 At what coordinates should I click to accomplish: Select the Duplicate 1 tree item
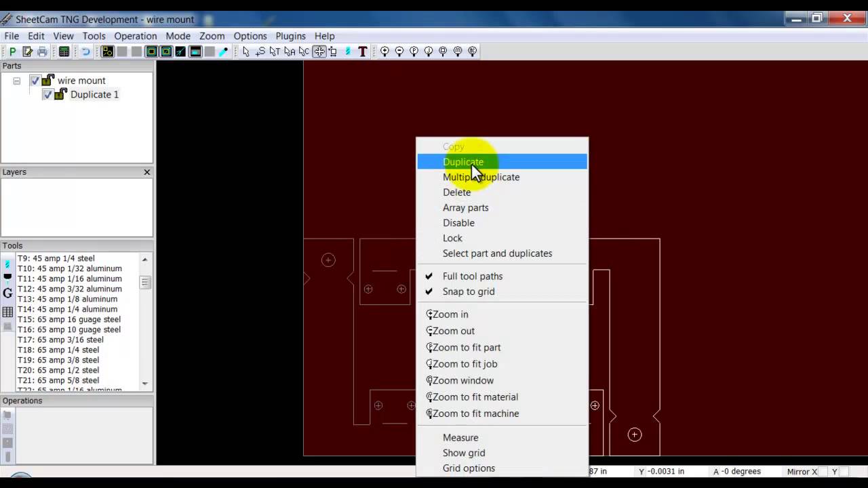(x=94, y=95)
